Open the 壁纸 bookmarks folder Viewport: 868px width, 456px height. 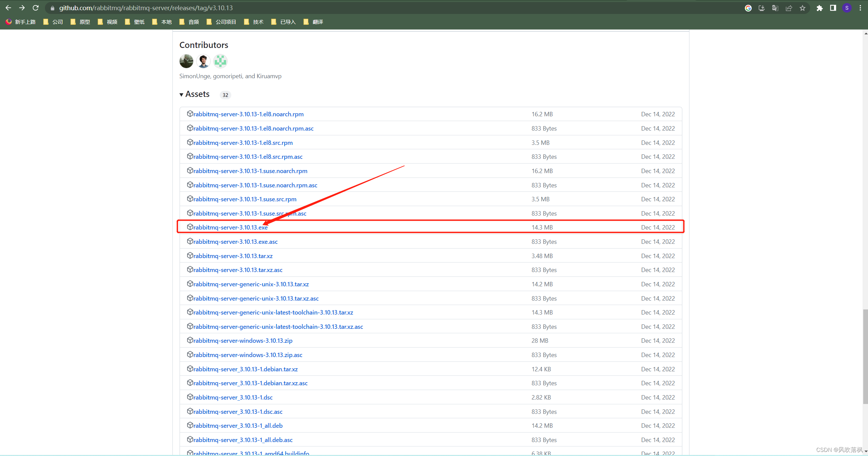click(x=135, y=22)
